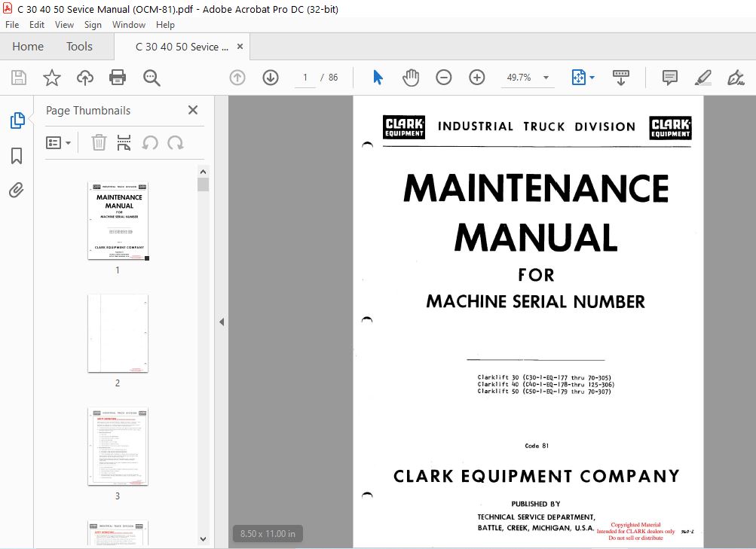Go to the previous page

click(237, 78)
